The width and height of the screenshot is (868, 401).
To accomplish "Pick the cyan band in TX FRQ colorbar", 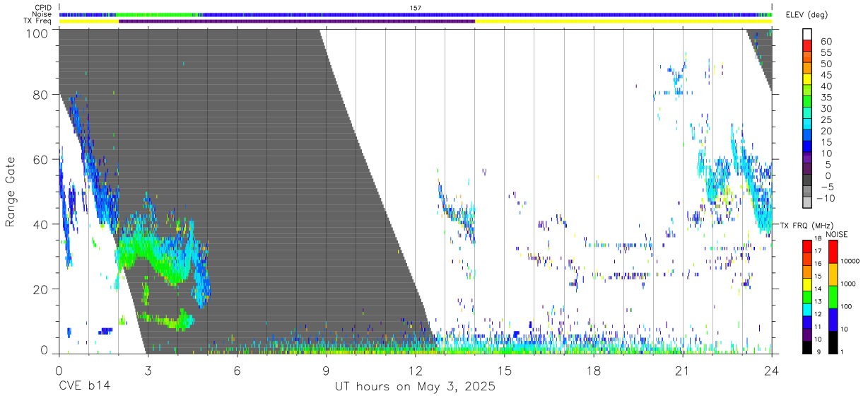I will click(807, 309).
